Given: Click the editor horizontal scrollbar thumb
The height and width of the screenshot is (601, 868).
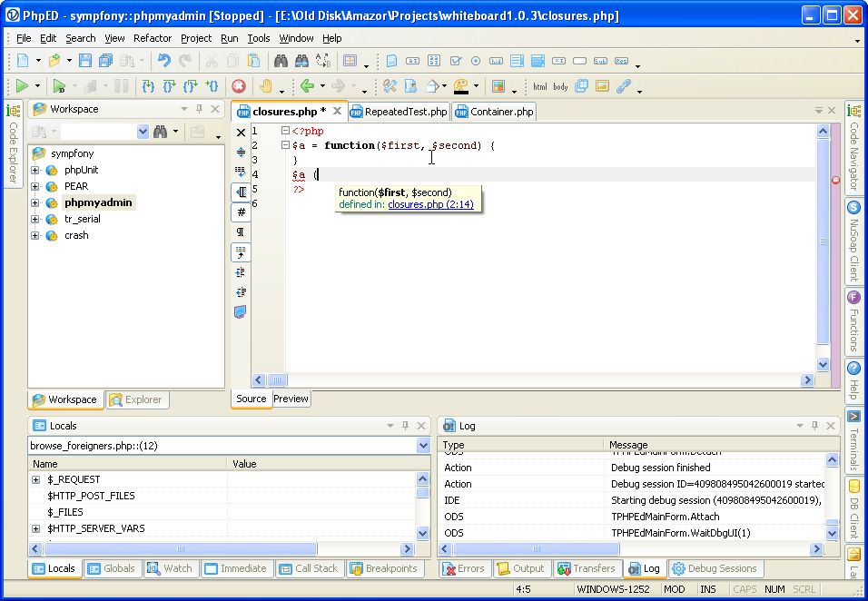Looking at the screenshot, I should click(x=277, y=380).
